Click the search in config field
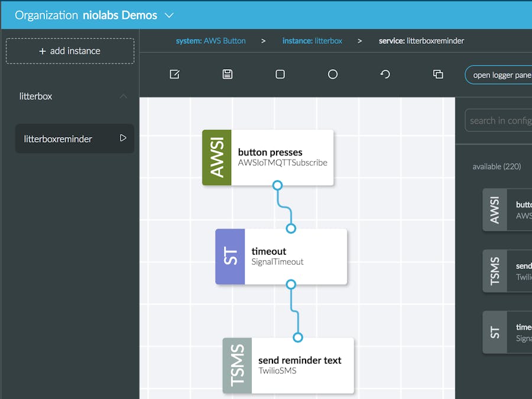The width and height of the screenshot is (532, 399). click(x=498, y=121)
